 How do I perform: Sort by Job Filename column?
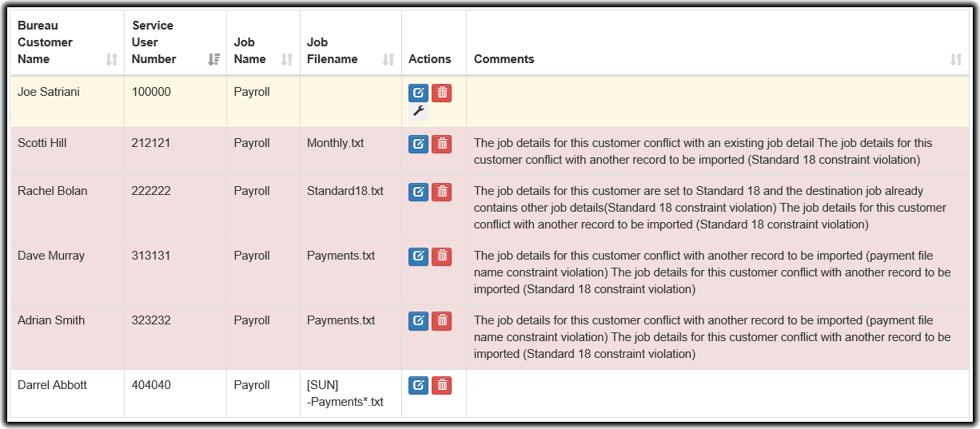388,59
